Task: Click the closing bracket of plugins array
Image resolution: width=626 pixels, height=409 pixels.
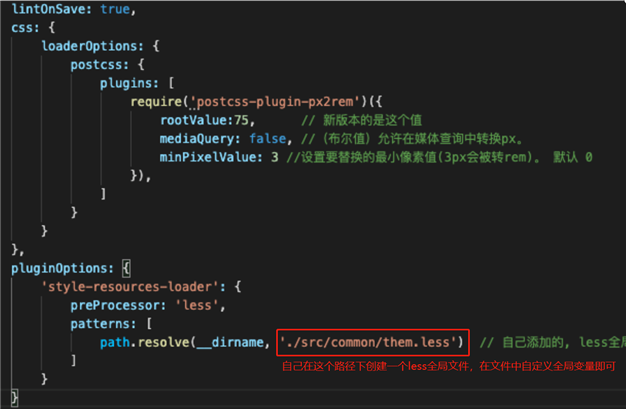Action: pyautogui.click(x=103, y=194)
